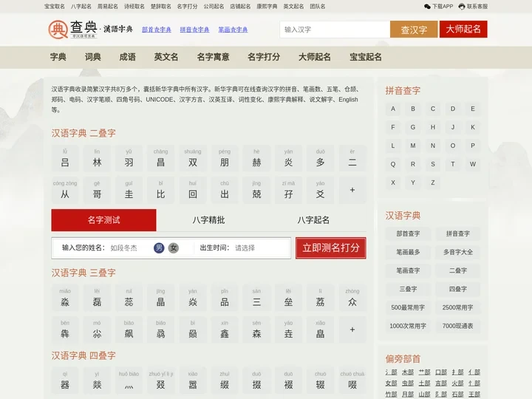Open the 林 character tile
Image resolution: width=532 pixels, height=399 pixels.
point(97,158)
